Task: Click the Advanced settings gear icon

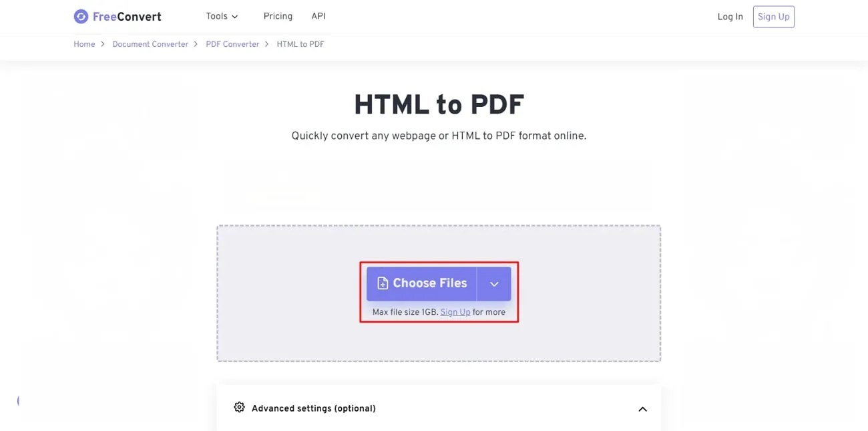Action: click(x=239, y=407)
